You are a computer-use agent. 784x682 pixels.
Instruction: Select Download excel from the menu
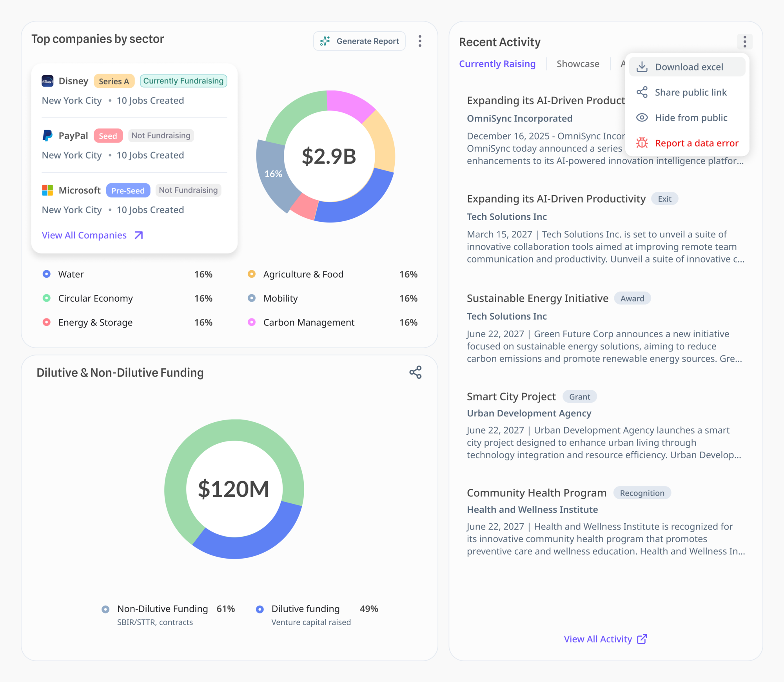coord(687,67)
